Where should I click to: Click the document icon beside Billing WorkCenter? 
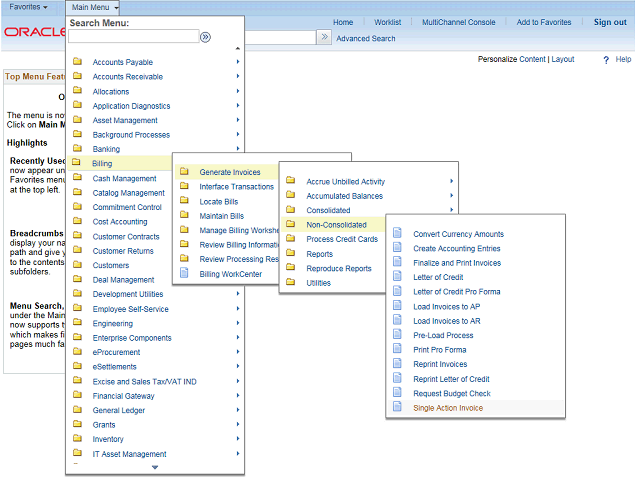pyautogui.click(x=184, y=273)
